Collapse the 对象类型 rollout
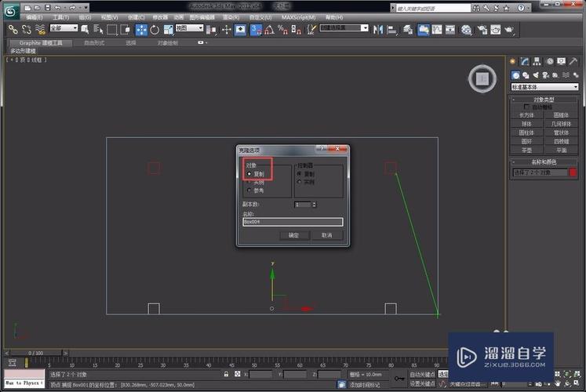586x392 pixels. click(x=544, y=100)
